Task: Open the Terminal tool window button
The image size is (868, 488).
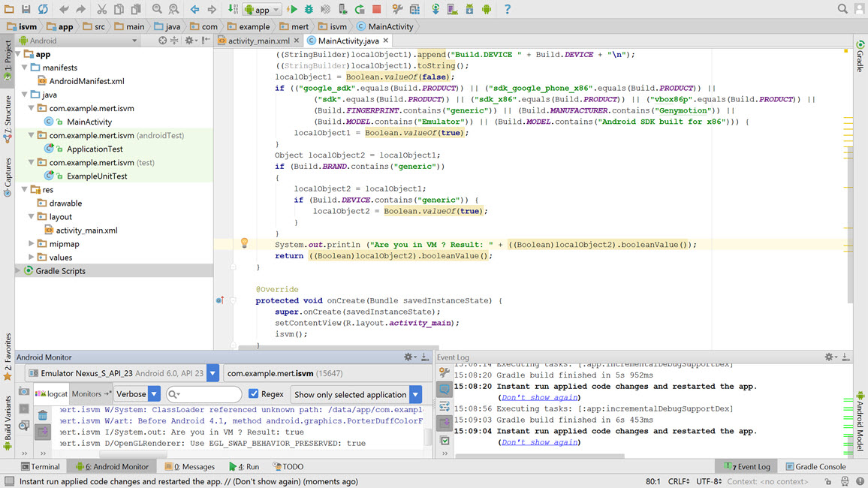Action: tap(40, 466)
